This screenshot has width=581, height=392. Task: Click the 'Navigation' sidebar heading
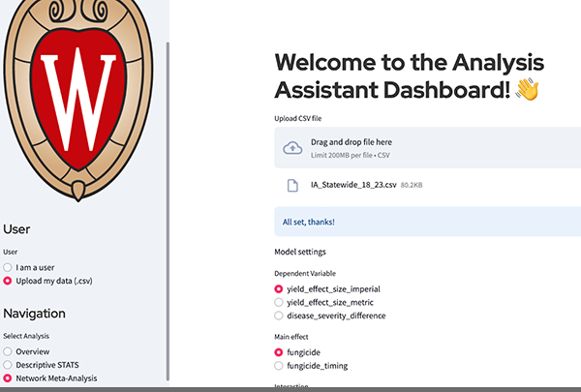pyautogui.click(x=34, y=314)
